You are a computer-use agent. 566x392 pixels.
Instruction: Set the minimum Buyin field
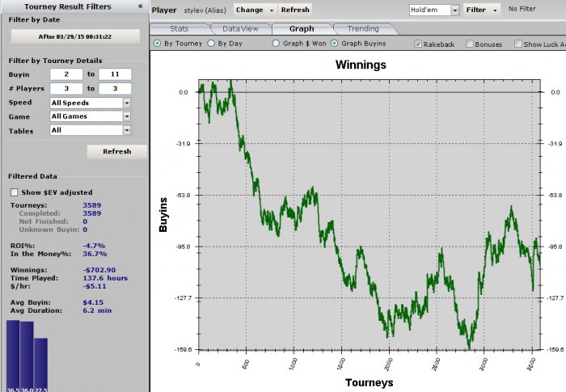click(x=66, y=74)
